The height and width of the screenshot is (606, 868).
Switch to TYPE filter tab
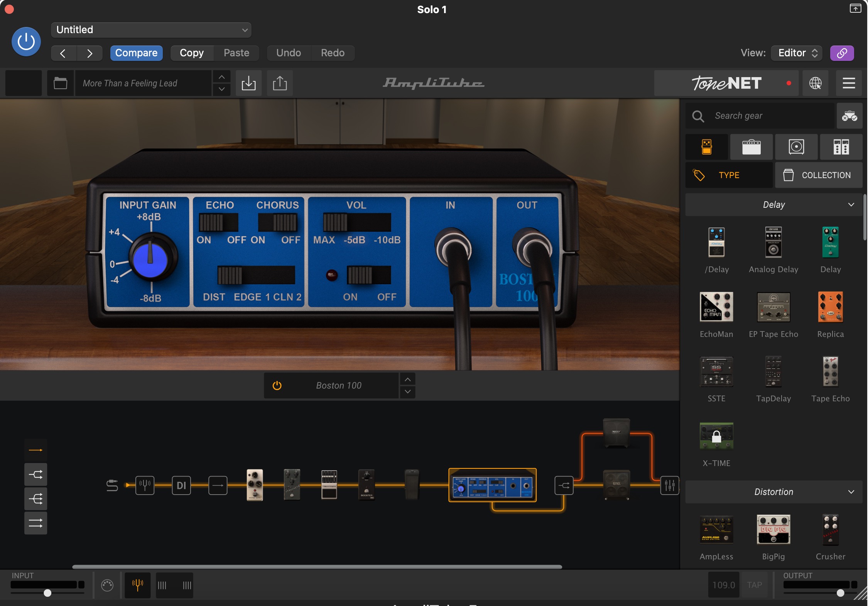(x=729, y=175)
